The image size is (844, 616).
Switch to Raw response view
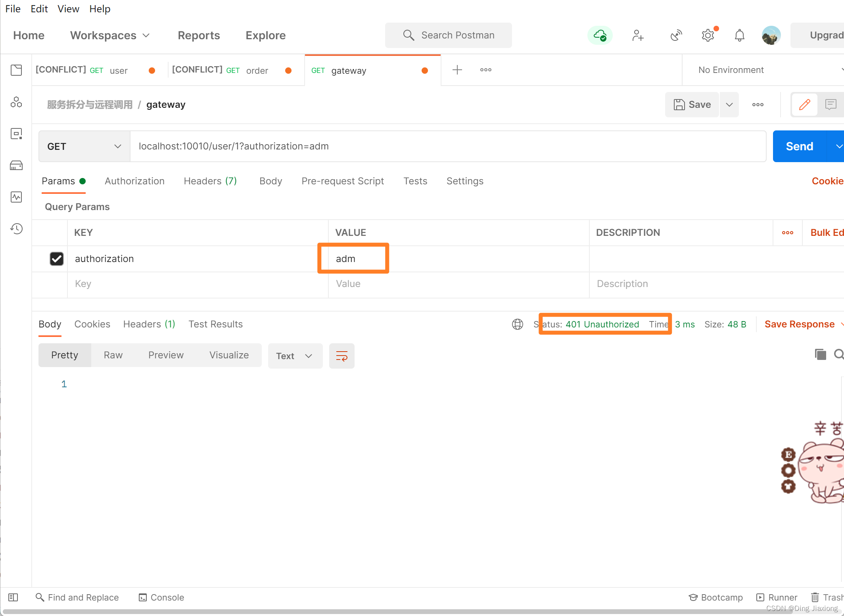coord(113,355)
